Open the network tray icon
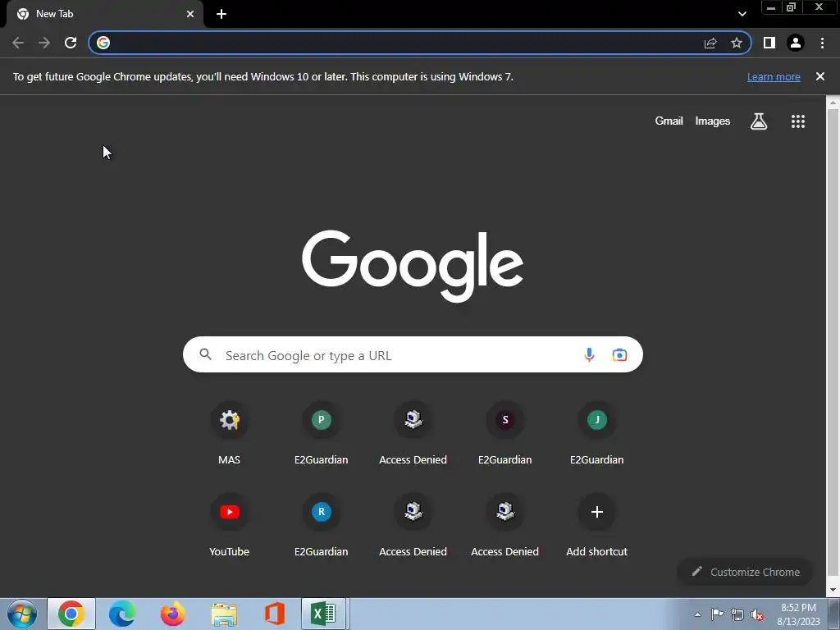The width and height of the screenshot is (840, 630). coord(737,614)
